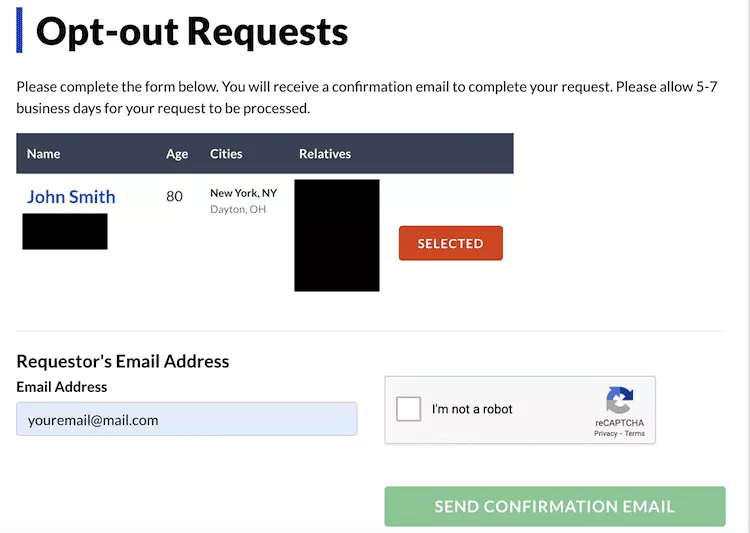Click the Opt-out Requests heading
750x533 pixels.
point(192,32)
